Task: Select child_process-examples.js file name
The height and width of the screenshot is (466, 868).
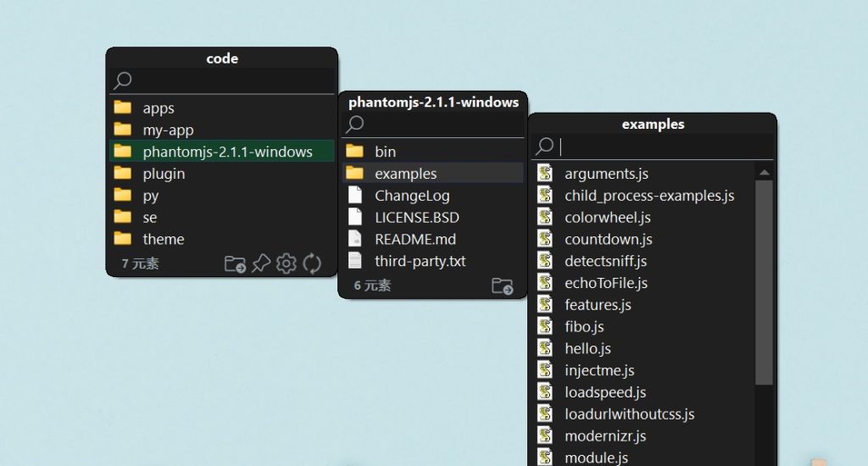Action: click(649, 196)
